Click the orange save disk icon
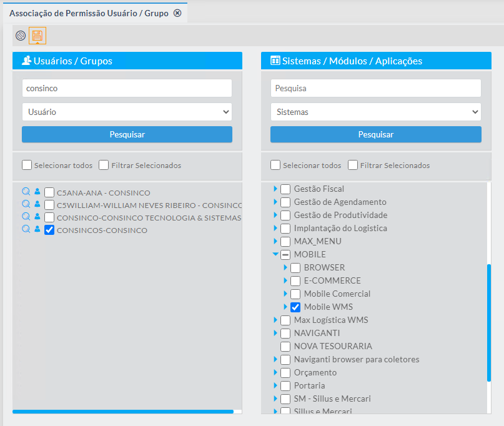 37,36
